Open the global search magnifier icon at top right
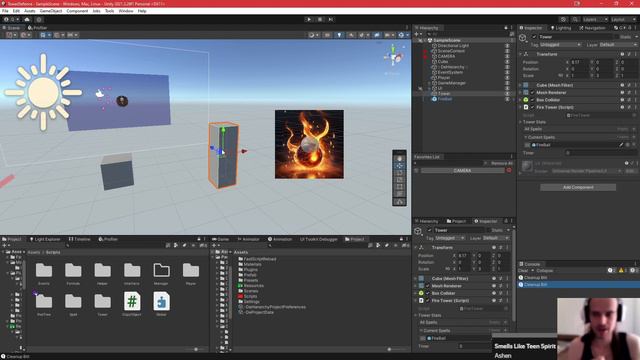 pyautogui.click(x=575, y=19)
